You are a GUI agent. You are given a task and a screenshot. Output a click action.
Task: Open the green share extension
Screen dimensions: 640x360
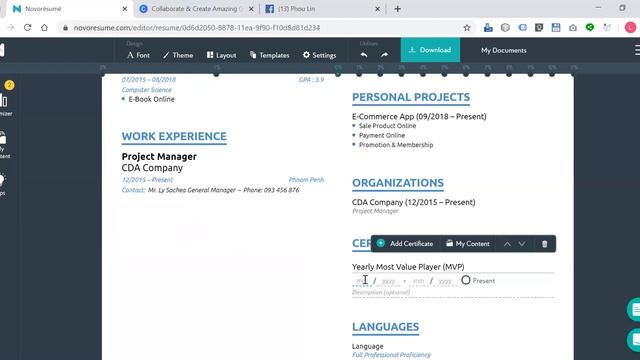click(590, 27)
